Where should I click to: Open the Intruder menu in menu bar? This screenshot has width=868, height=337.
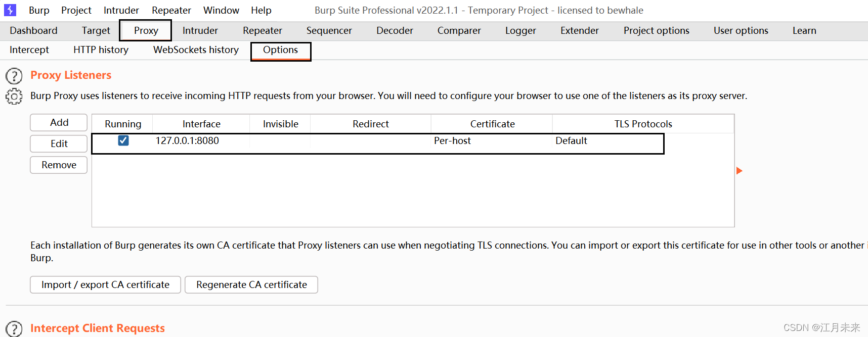pos(121,10)
